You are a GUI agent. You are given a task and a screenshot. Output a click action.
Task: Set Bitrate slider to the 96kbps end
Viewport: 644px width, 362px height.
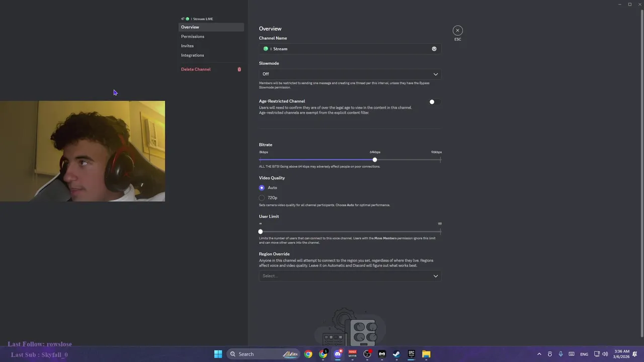point(440,160)
